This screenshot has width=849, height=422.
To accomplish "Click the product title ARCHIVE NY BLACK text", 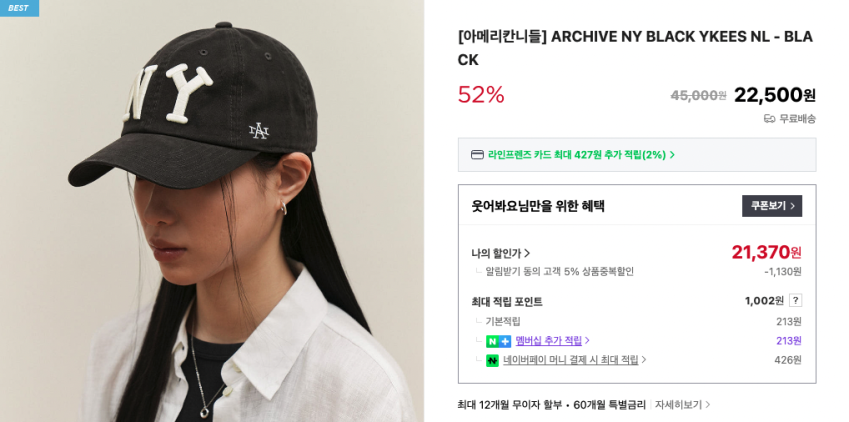I will (635, 48).
